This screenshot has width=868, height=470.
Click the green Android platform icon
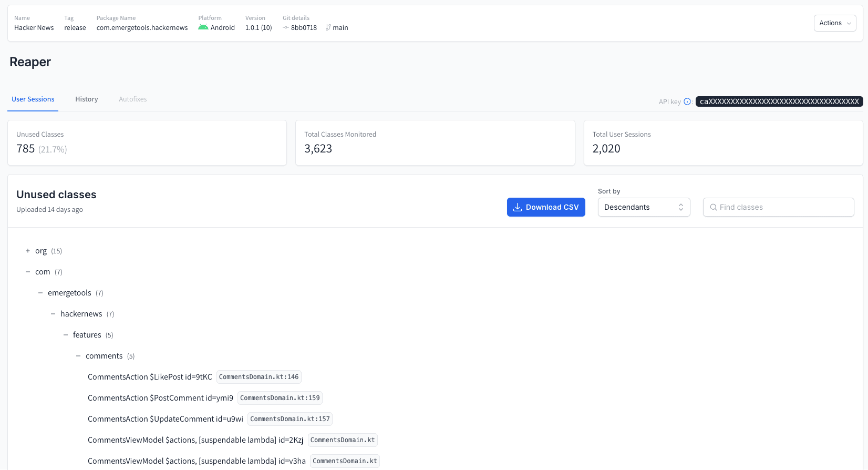pos(203,27)
